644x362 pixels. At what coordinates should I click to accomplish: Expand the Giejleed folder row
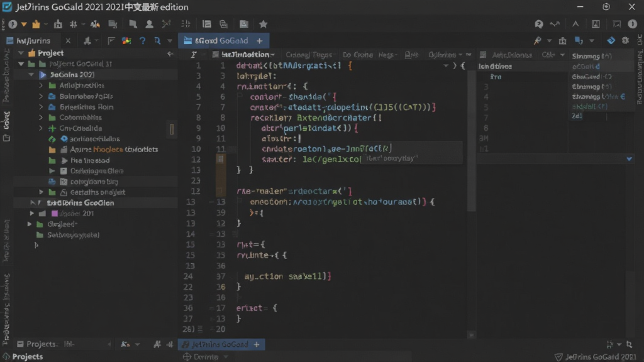pyautogui.click(x=30, y=224)
